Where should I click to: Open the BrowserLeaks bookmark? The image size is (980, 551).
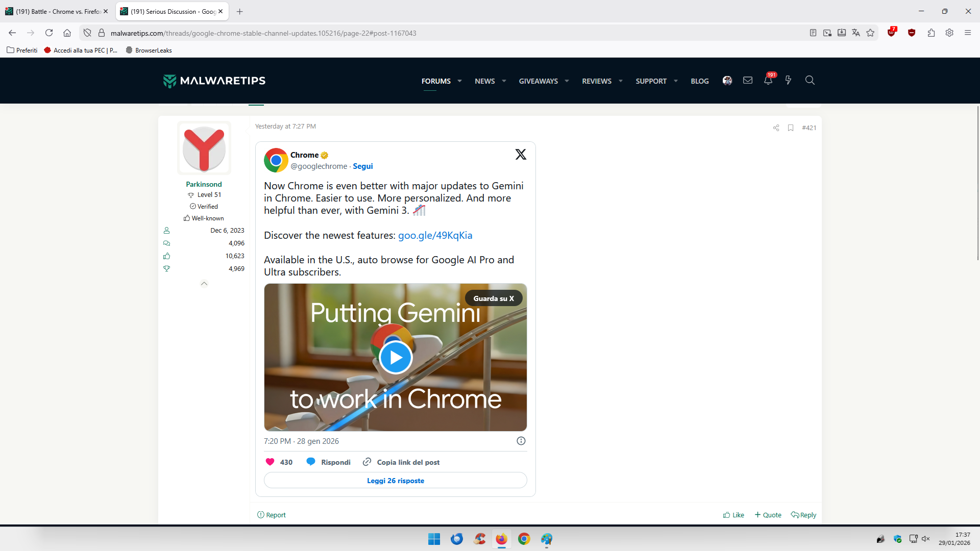pyautogui.click(x=149, y=50)
